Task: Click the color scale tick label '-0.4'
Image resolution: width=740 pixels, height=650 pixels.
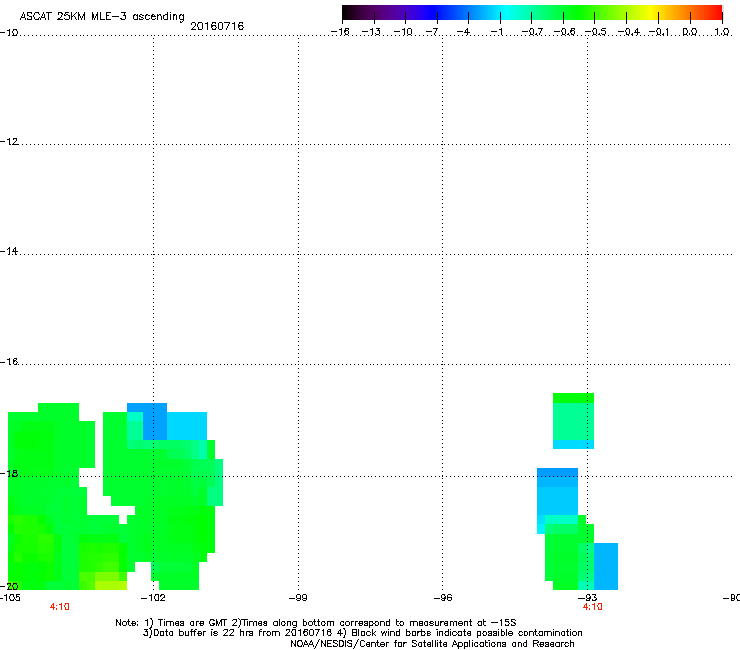Action: 629,32
